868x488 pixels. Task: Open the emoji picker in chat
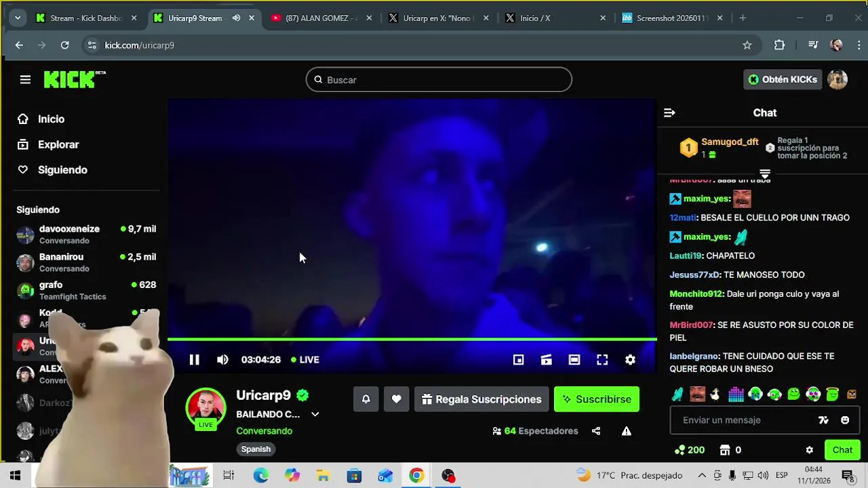[x=845, y=420]
